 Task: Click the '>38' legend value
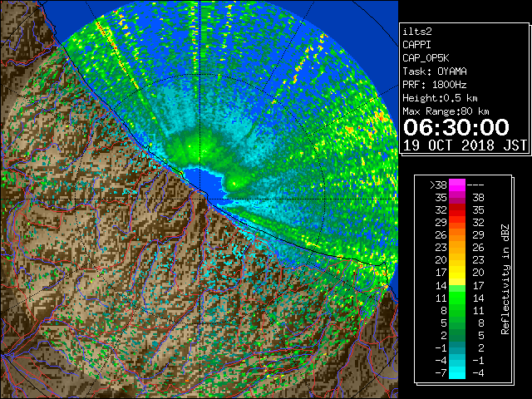[x=438, y=185]
